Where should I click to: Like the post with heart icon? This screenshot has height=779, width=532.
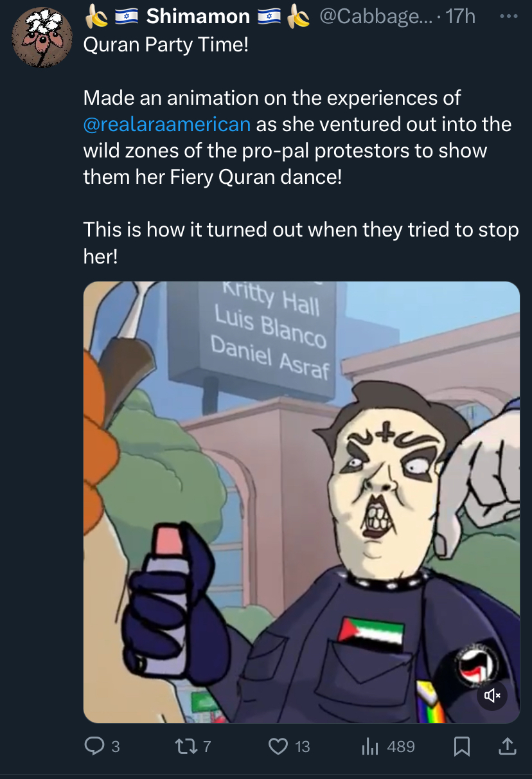[x=278, y=746]
